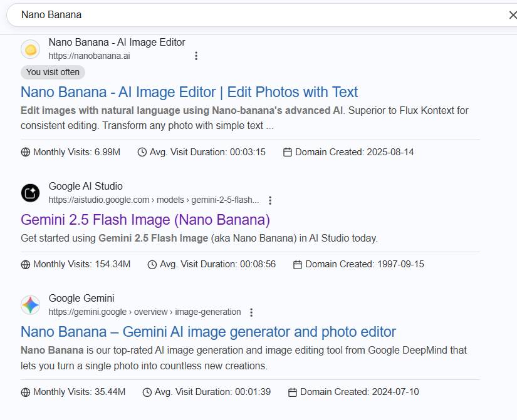Click 'Monthly Visits: 154.34M' stat

pos(76,265)
